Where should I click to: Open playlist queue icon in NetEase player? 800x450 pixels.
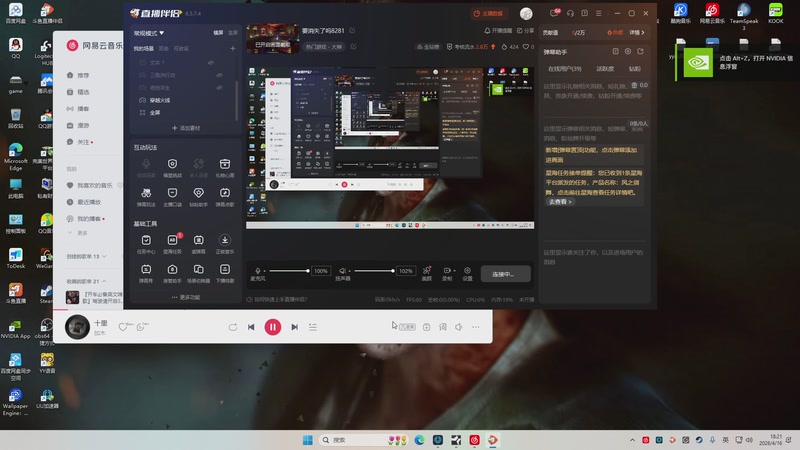(x=313, y=327)
